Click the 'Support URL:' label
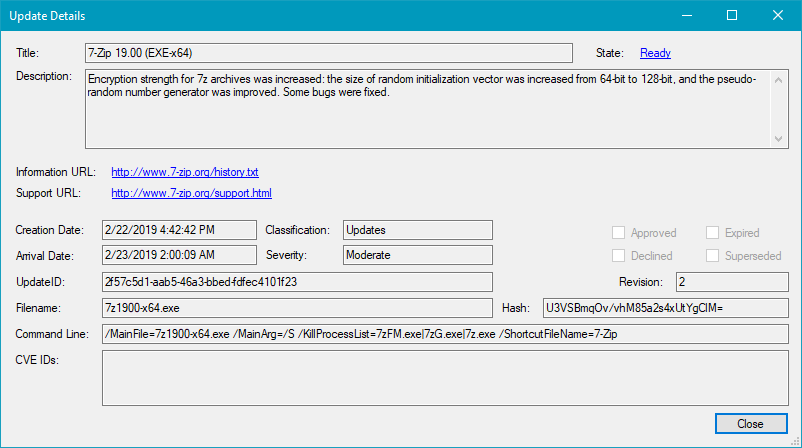Viewport: 802px width, 448px height. (48, 193)
